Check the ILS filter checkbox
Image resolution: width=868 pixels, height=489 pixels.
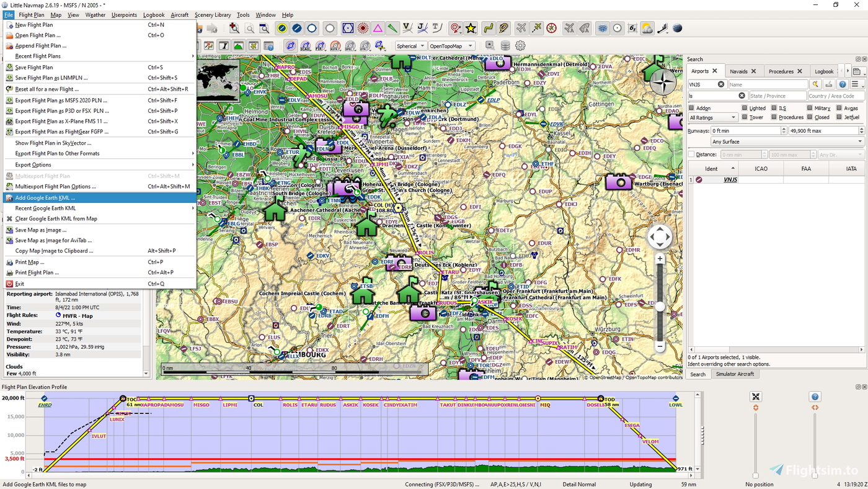coord(774,108)
